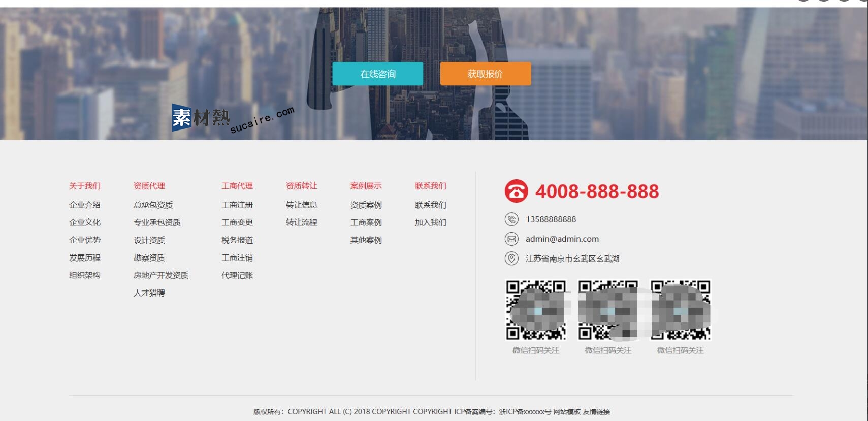This screenshot has width=868, height=421.
Task: Click the hotline number 4008-888-888
Action: point(597,191)
